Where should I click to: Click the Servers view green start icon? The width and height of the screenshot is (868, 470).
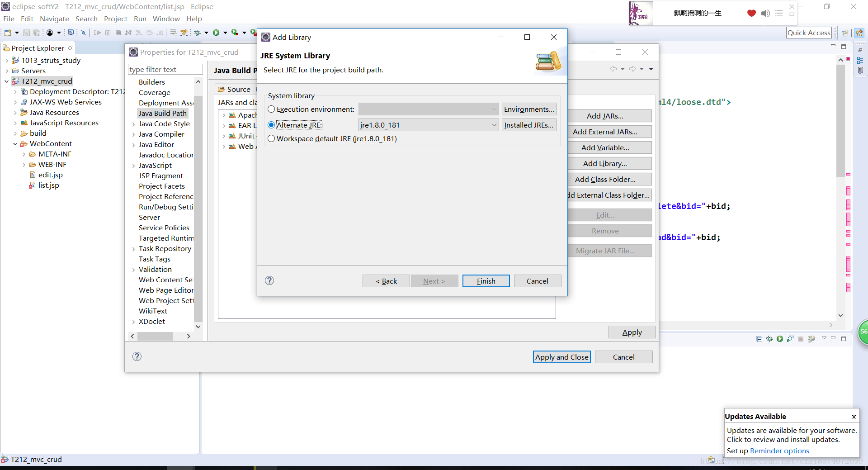[780, 339]
